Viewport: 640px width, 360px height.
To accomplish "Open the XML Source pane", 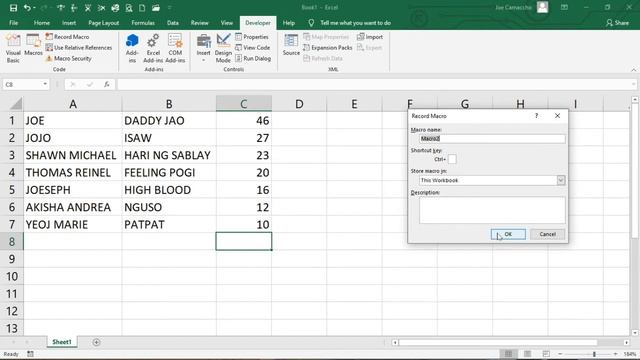I will pos(291,45).
